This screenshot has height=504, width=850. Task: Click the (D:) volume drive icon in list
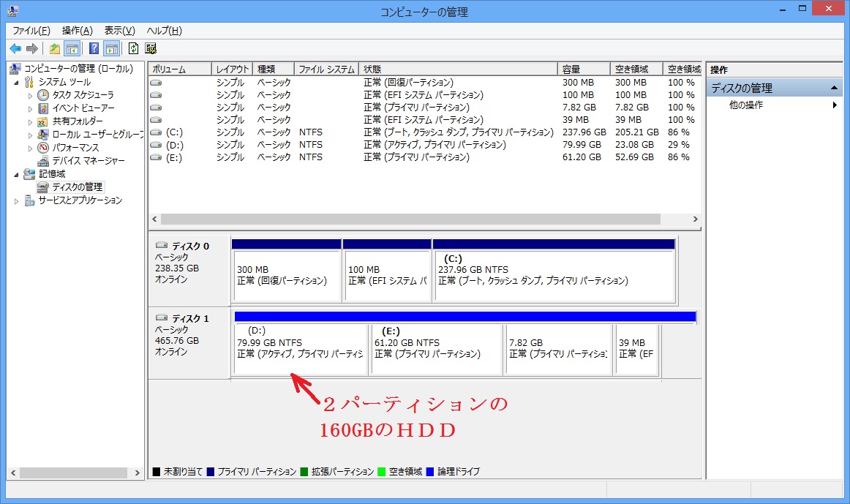pyautogui.click(x=156, y=145)
